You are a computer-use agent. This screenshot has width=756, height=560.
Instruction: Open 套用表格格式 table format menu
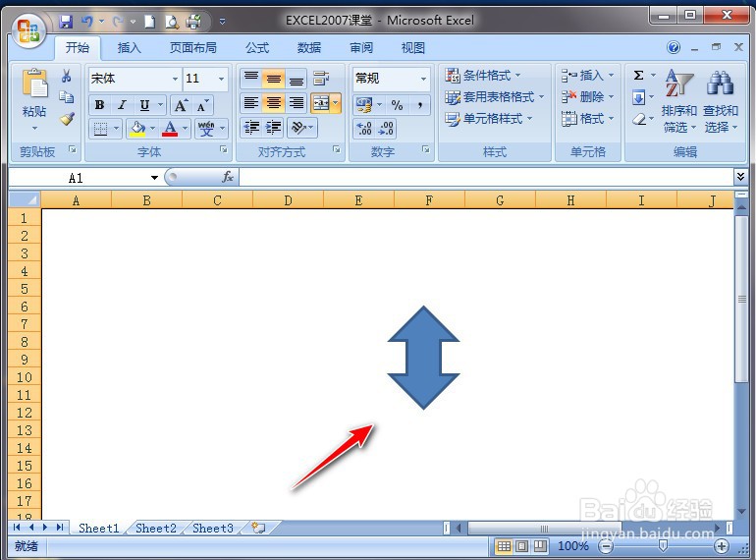(x=495, y=97)
